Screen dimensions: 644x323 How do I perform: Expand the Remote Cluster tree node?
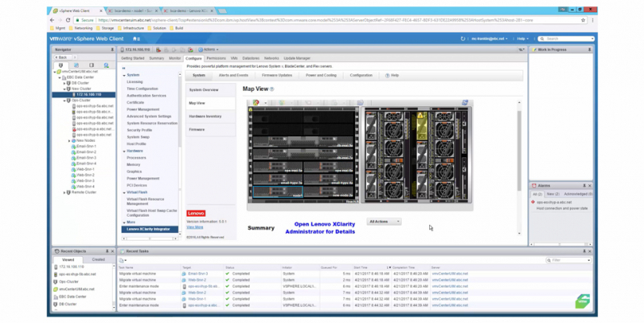pyautogui.click(x=64, y=193)
